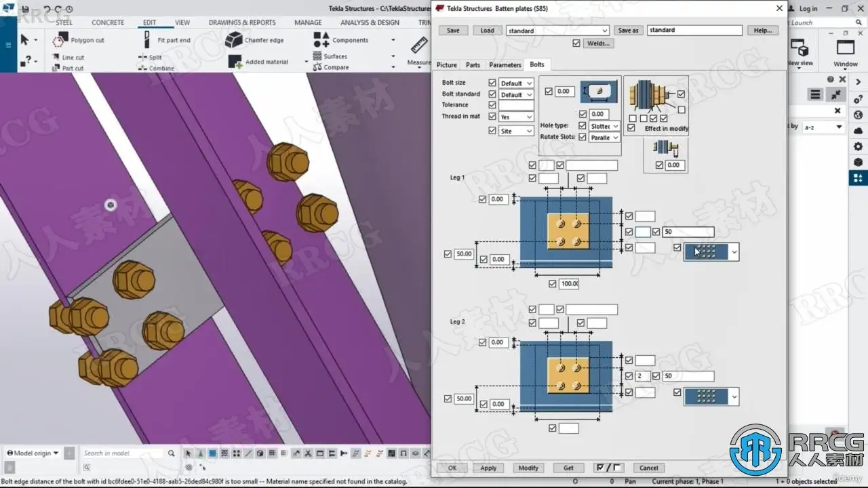This screenshot has height=488, width=868.
Task: Toggle the Bolt size checkbox
Action: coord(492,83)
